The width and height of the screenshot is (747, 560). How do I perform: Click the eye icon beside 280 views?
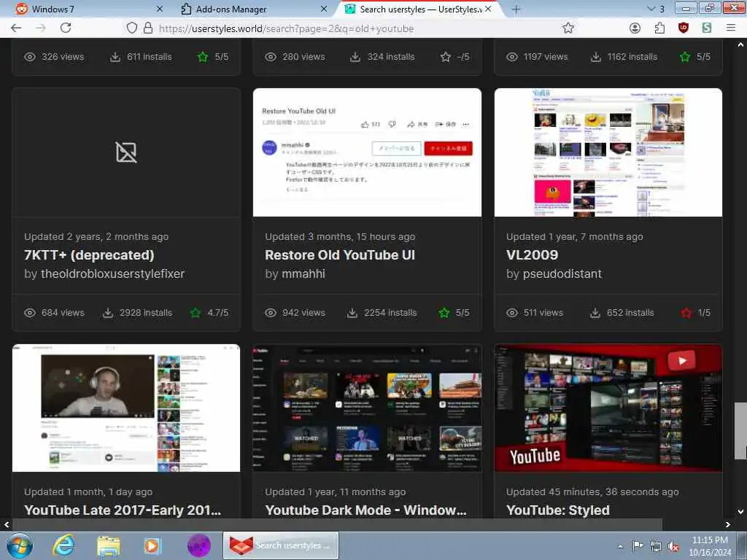tap(271, 57)
